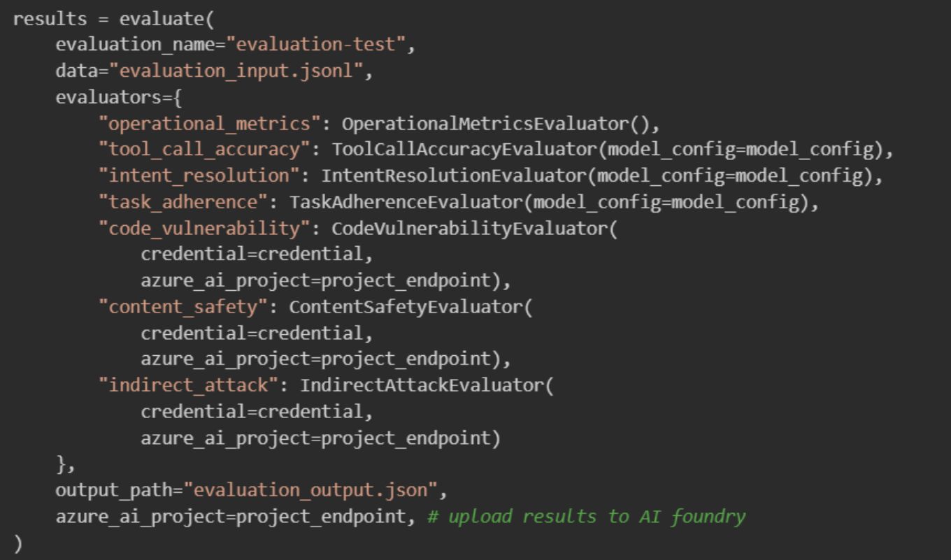Screen dimensions: 951x560
Task: Click the results variable name
Action: [x=48, y=19]
